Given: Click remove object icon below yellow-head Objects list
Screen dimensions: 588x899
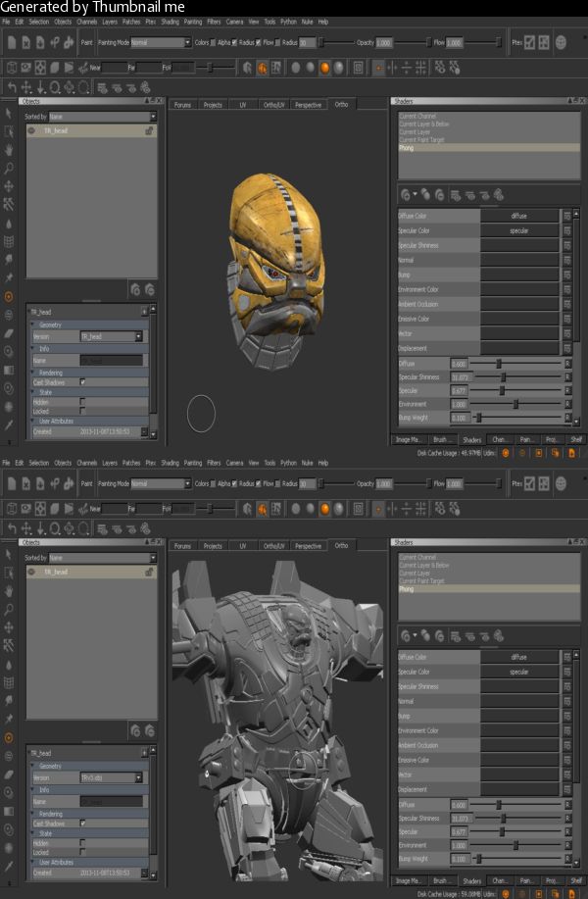Looking at the screenshot, I should tap(150, 289).
